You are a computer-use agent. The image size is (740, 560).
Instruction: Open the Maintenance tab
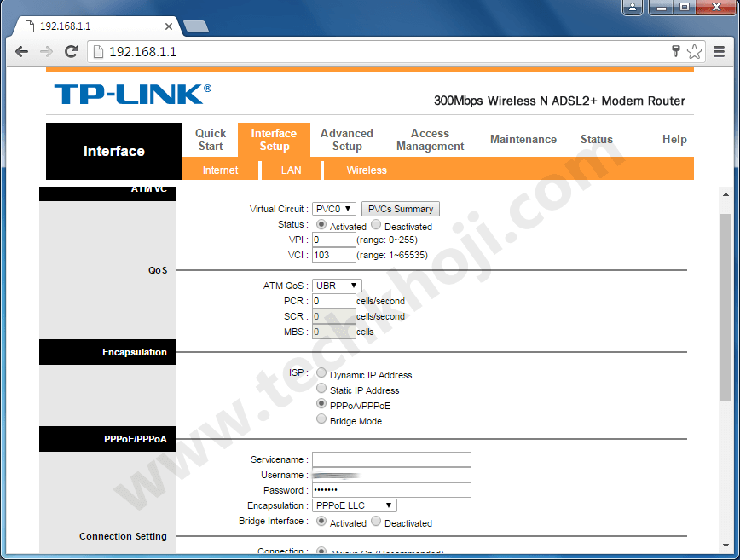[x=523, y=139]
